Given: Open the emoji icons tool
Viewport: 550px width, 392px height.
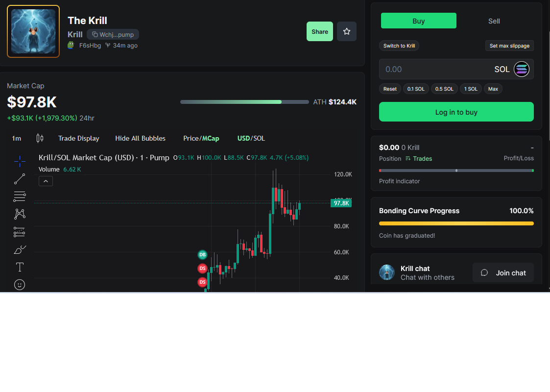Looking at the screenshot, I should pyautogui.click(x=20, y=285).
